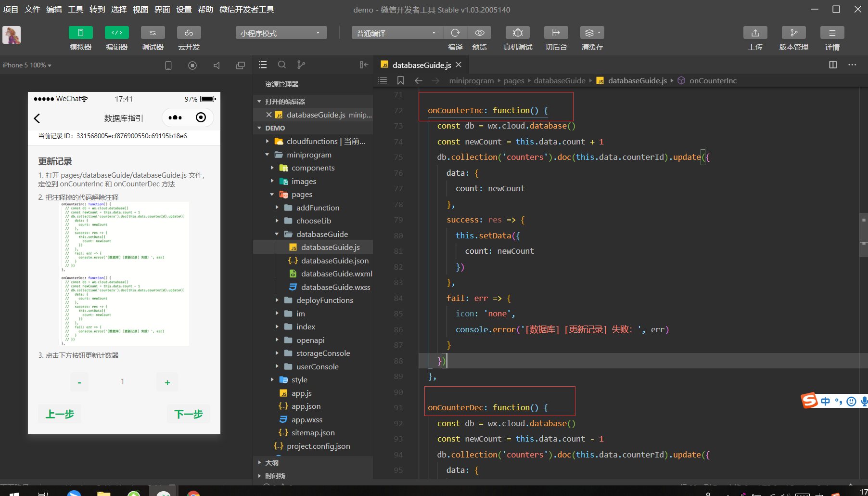
Task: Open the 编辑 menu
Action: pos(54,10)
